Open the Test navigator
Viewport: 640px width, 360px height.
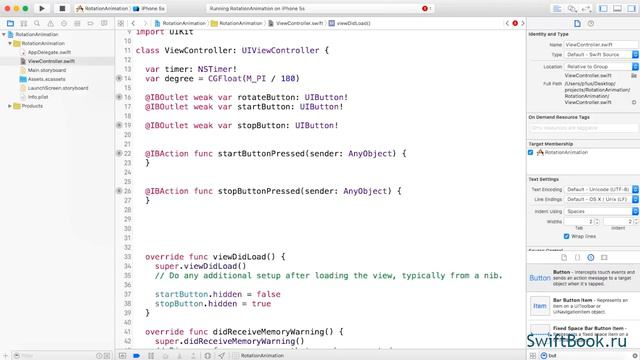tap(64, 23)
